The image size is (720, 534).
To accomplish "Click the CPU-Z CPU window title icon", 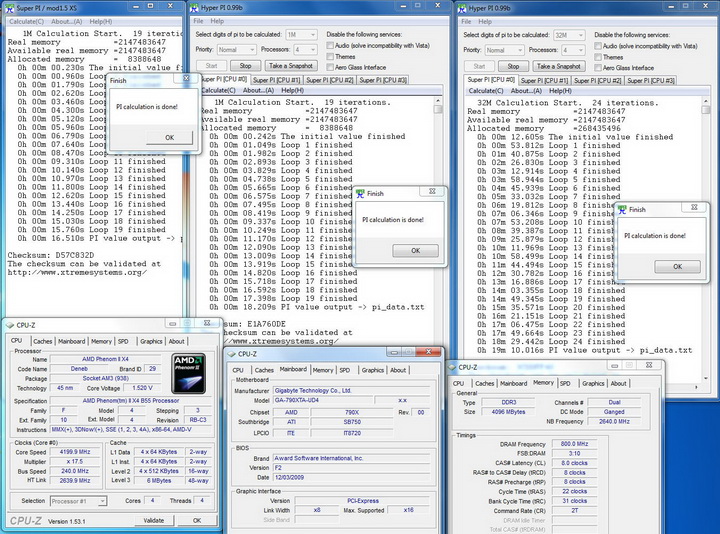I will pos(10,325).
